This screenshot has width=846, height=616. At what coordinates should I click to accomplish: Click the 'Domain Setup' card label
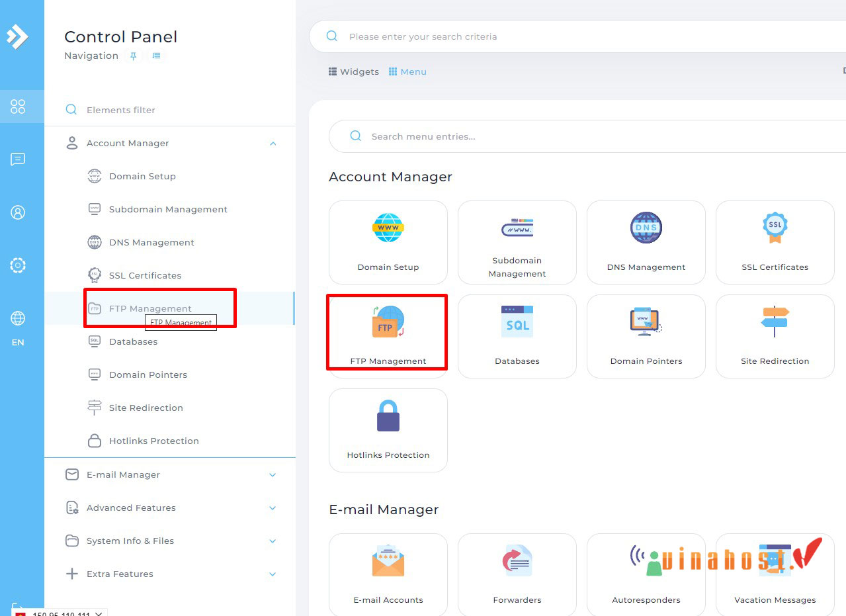tap(388, 267)
